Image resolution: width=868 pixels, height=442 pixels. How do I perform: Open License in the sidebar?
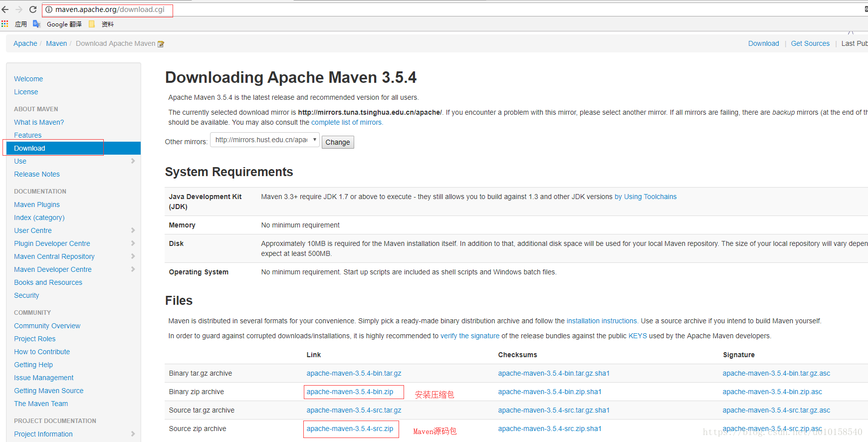(x=26, y=92)
